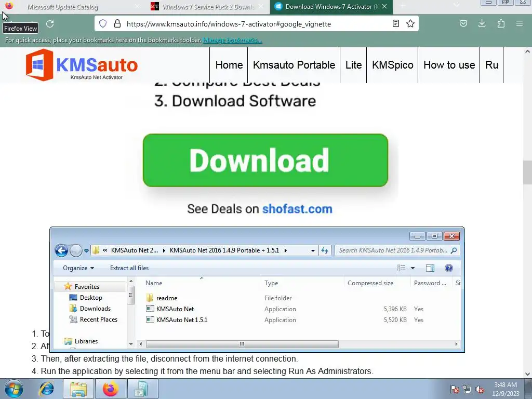
Task: Open the view options dropdown arrow
Action: 413,268
